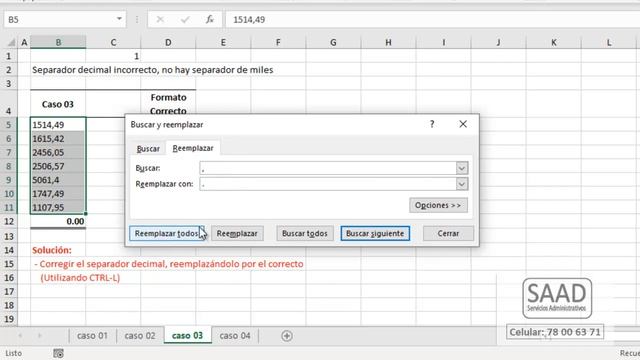Click the insert function fx icon
The image size is (640, 360).
click(210, 20)
